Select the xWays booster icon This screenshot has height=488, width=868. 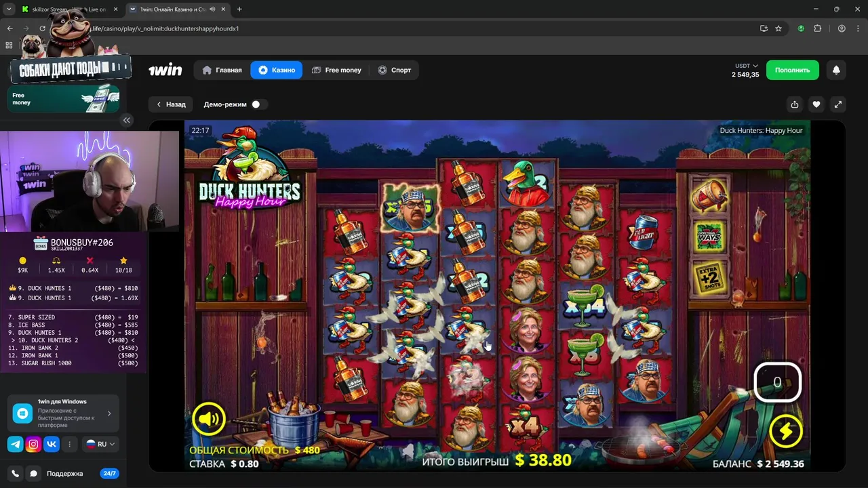(709, 237)
